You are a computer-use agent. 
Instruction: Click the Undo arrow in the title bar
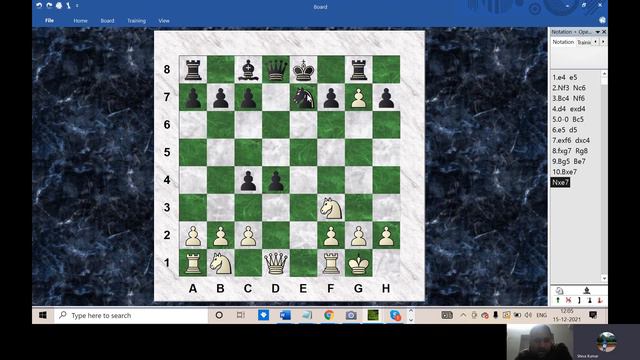pos(39,6)
